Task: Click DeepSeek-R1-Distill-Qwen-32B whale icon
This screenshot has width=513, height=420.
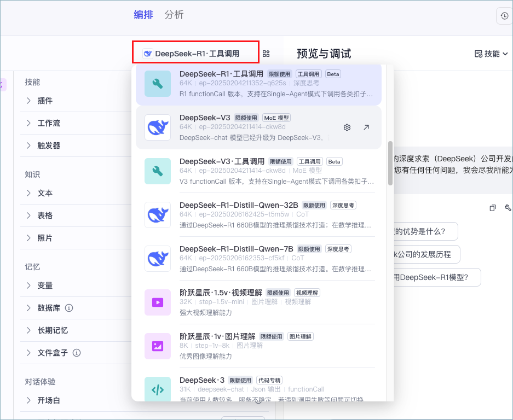Action: 157,215
